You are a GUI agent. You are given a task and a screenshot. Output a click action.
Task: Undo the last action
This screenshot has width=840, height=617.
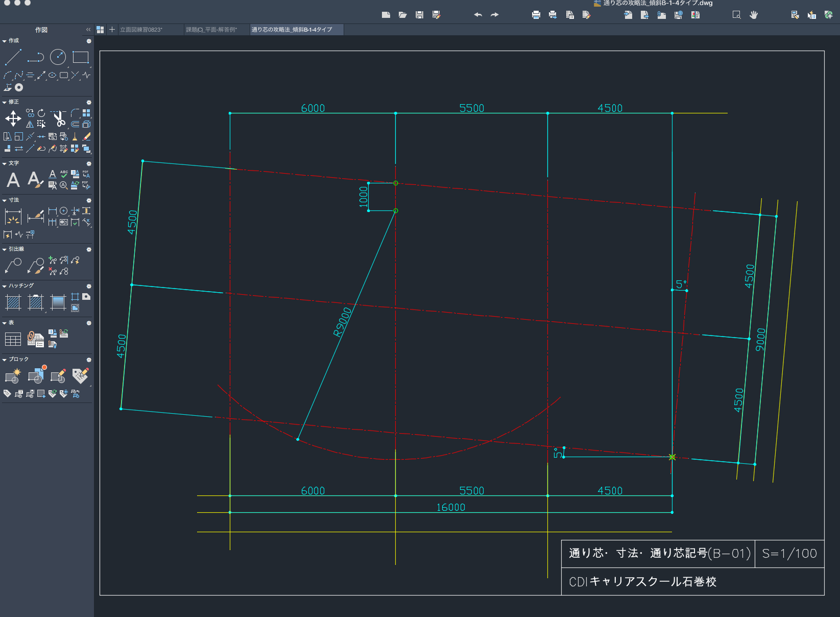coord(478,15)
